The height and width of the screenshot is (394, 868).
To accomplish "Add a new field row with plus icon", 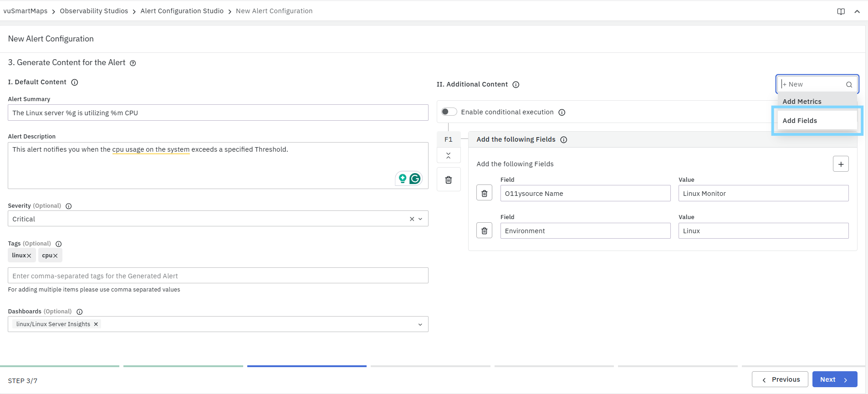I will point(840,164).
